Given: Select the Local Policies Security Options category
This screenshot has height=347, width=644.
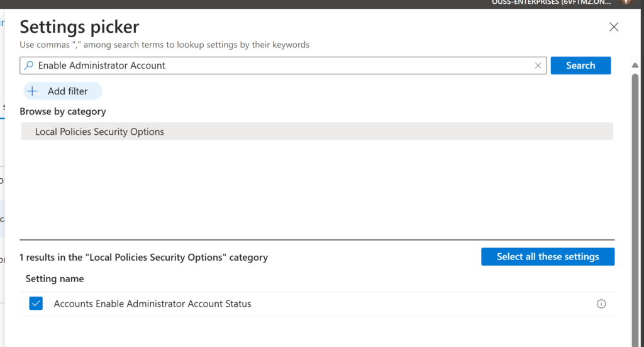Looking at the screenshot, I should pyautogui.click(x=99, y=132).
